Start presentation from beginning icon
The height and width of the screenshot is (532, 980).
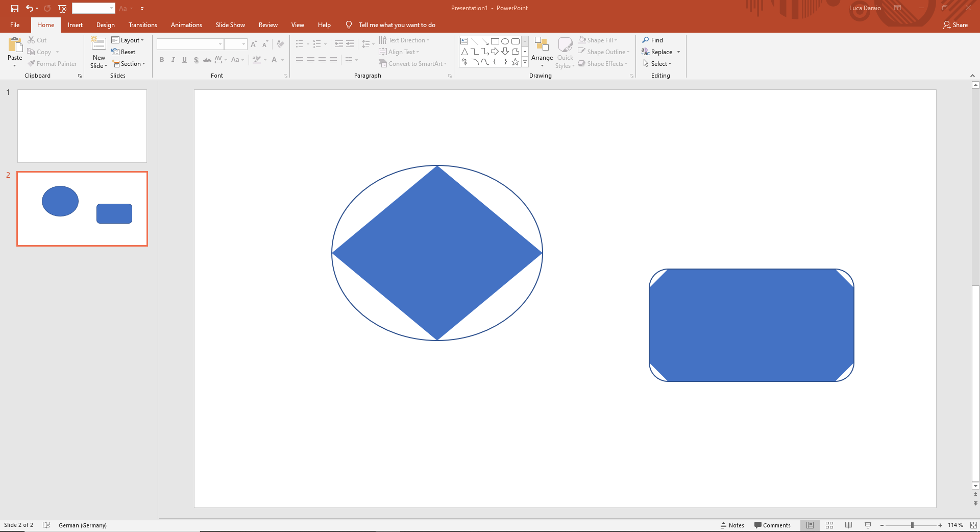62,8
